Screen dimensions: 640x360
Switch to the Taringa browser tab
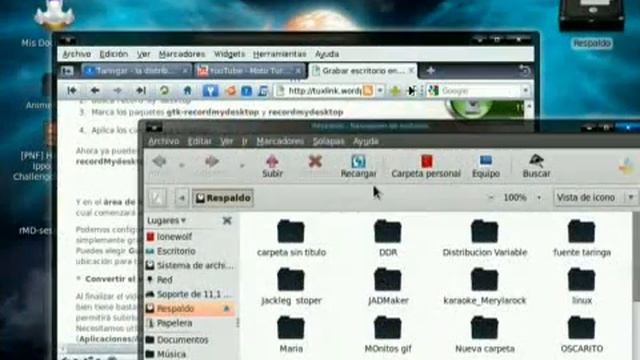point(136,71)
